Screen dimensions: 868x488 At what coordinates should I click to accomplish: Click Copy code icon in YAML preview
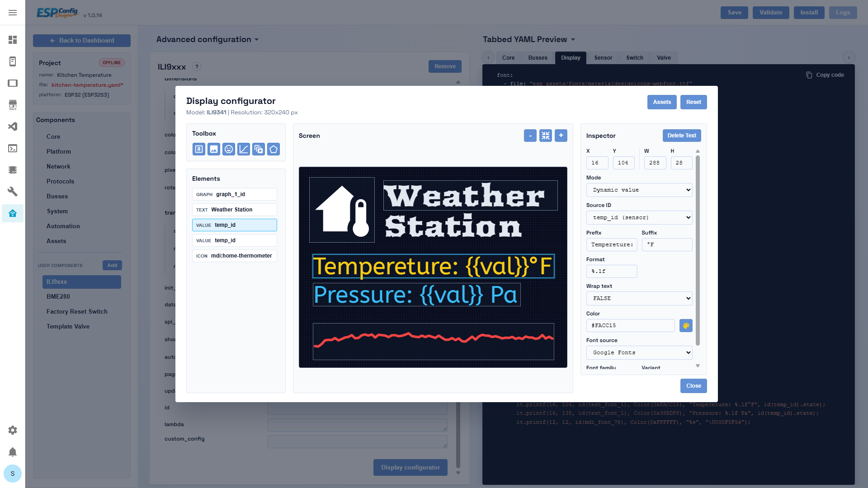pos(809,75)
